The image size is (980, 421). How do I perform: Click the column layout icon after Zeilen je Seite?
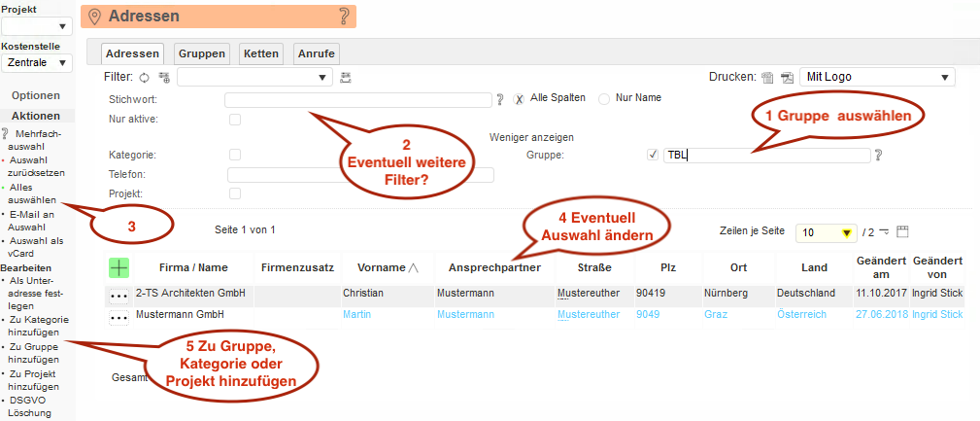coord(902,232)
